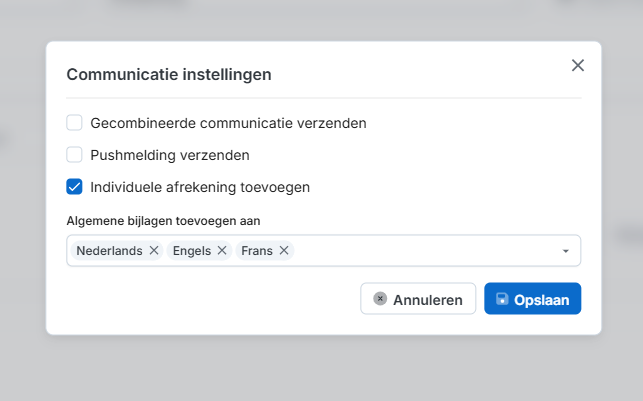Image resolution: width=643 pixels, height=401 pixels.
Task: Select the Frans tag chip
Action: coord(257,251)
